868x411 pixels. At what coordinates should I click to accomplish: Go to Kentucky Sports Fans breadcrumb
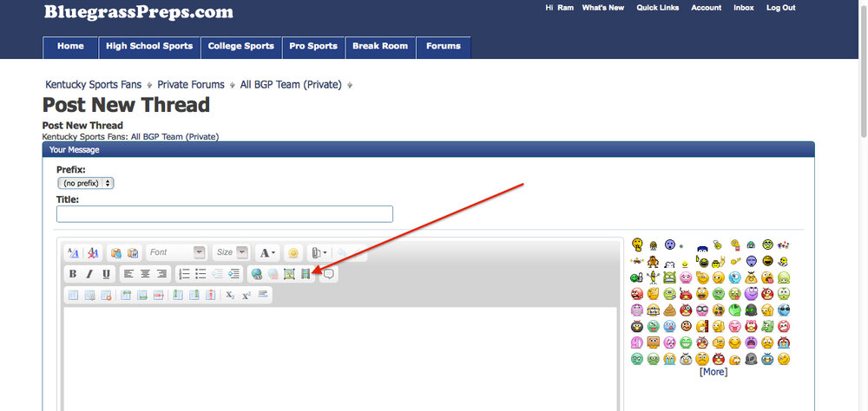(94, 85)
